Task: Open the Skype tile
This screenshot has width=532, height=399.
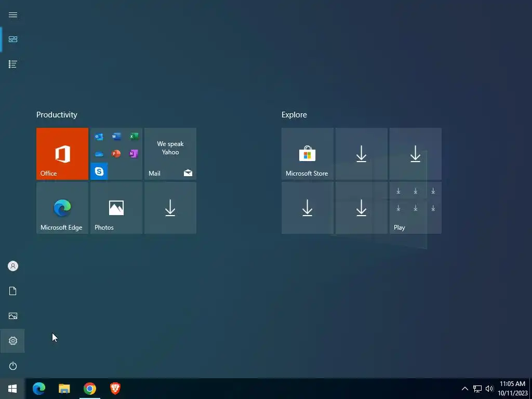Action: tap(99, 171)
